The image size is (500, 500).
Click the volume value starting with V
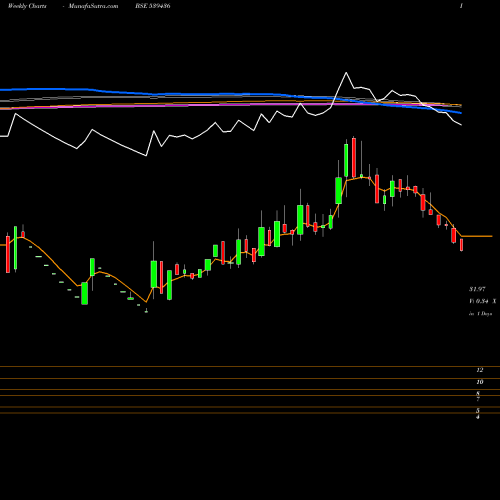pos(483,301)
